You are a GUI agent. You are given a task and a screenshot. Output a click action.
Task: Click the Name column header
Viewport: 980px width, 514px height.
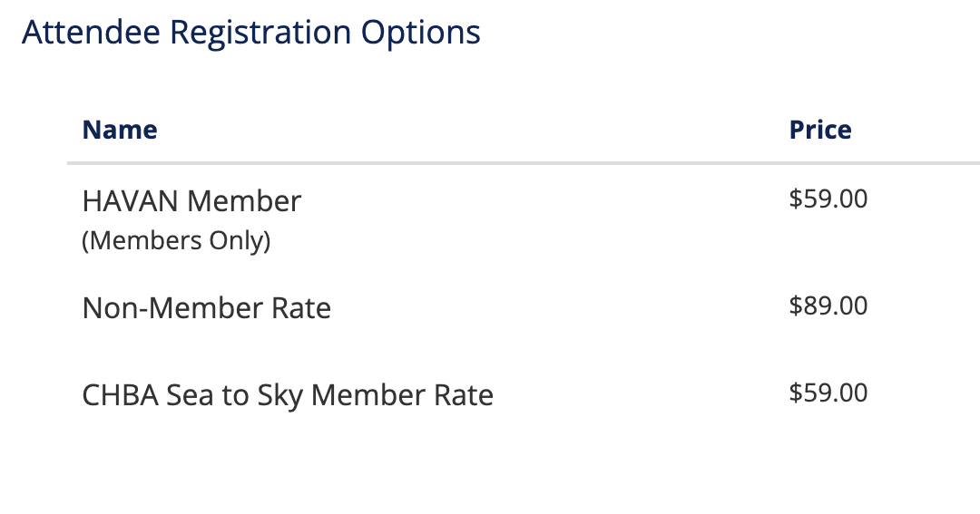tap(120, 131)
